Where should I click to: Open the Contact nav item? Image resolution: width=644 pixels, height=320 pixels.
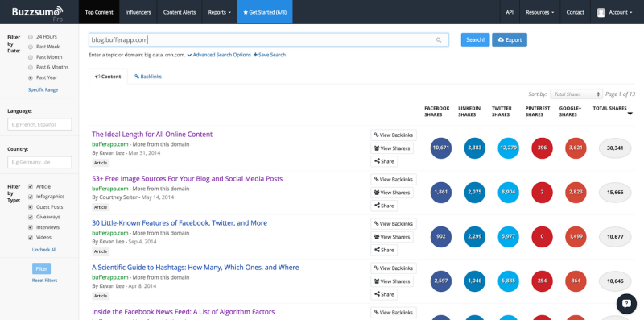pos(575,12)
